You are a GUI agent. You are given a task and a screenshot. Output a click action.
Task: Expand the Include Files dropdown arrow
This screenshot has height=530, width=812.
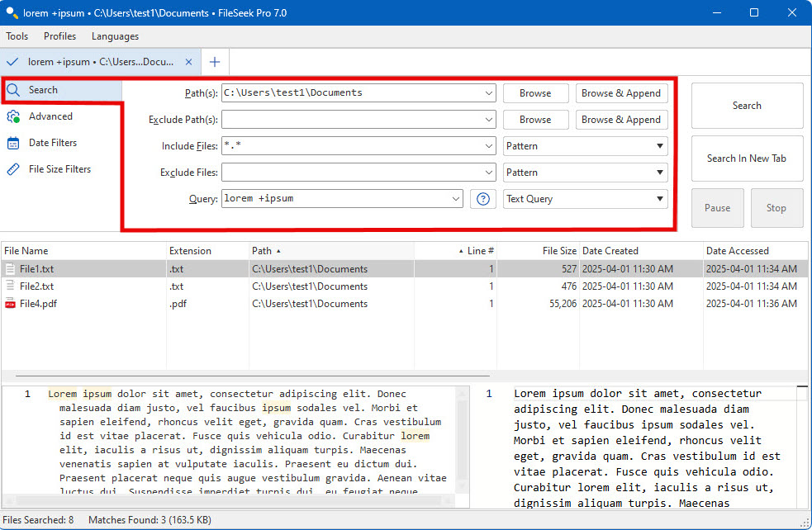(x=488, y=146)
